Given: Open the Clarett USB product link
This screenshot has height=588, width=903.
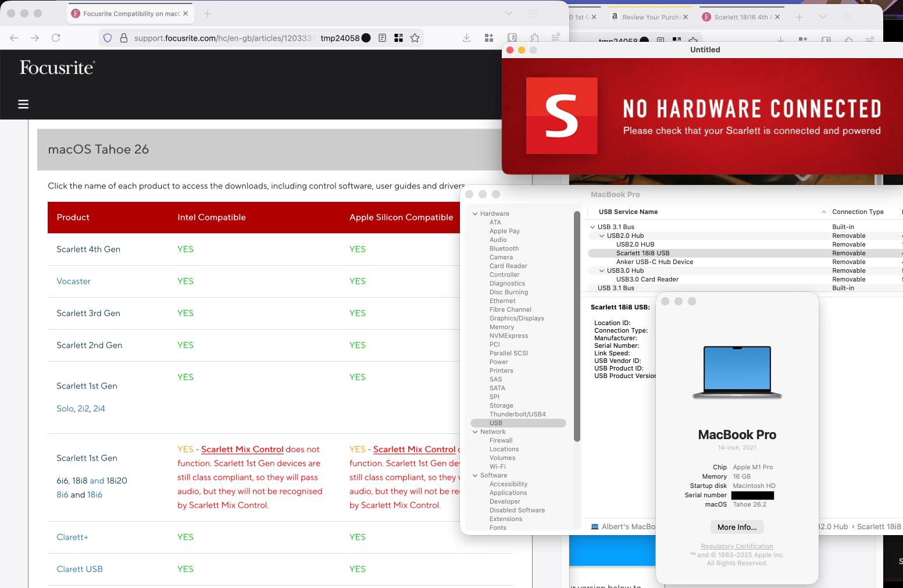Looking at the screenshot, I should (x=80, y=569).
